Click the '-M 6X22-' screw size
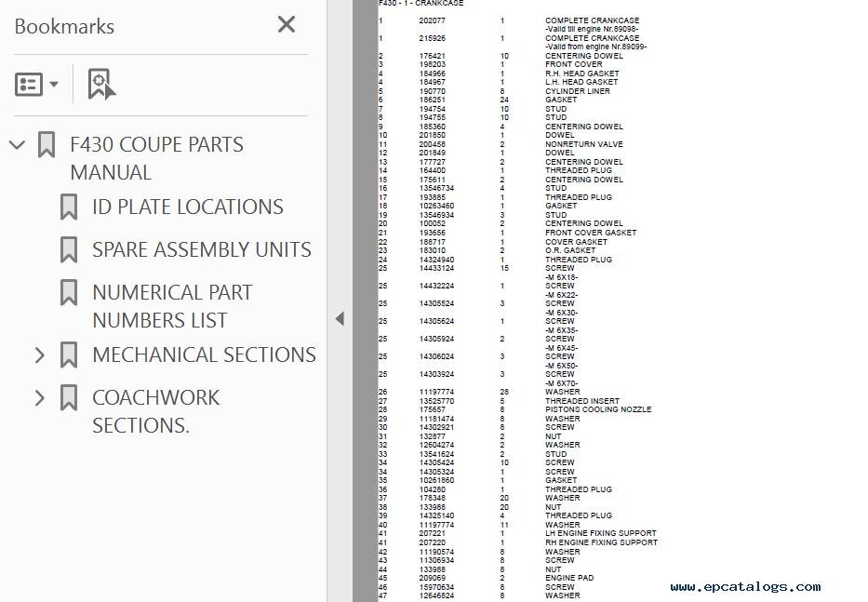The width and height of the screenshot is (868, 602). pos(561,295)
